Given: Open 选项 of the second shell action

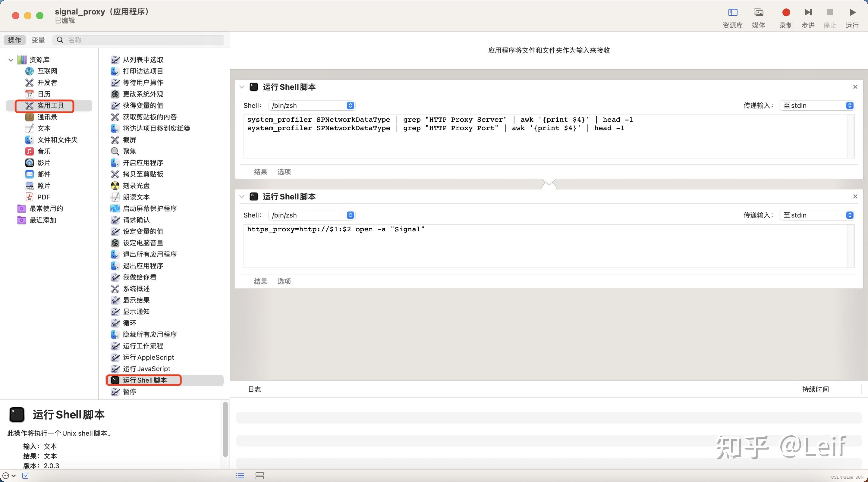Looking at the screenshot, I should (284, 281).
